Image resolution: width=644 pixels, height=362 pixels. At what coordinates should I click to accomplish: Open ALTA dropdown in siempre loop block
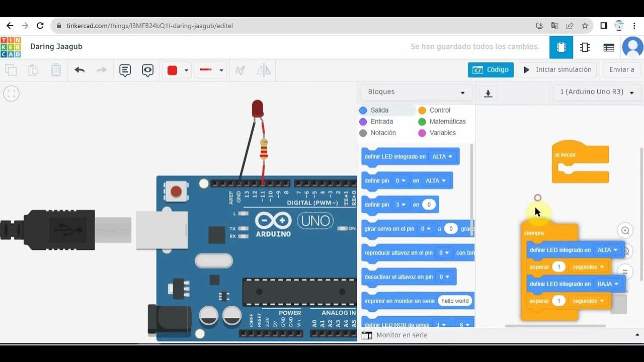coord(607,250)
